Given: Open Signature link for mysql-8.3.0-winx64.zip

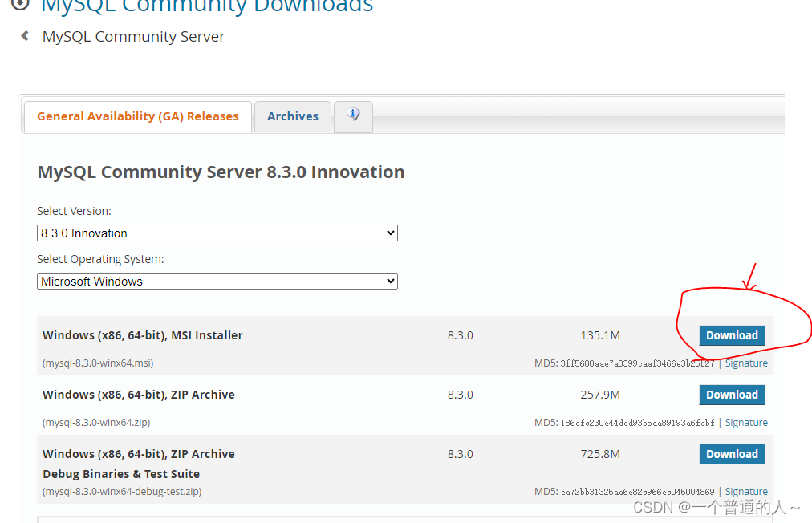Looking at the screenshot, I should 746,423.
